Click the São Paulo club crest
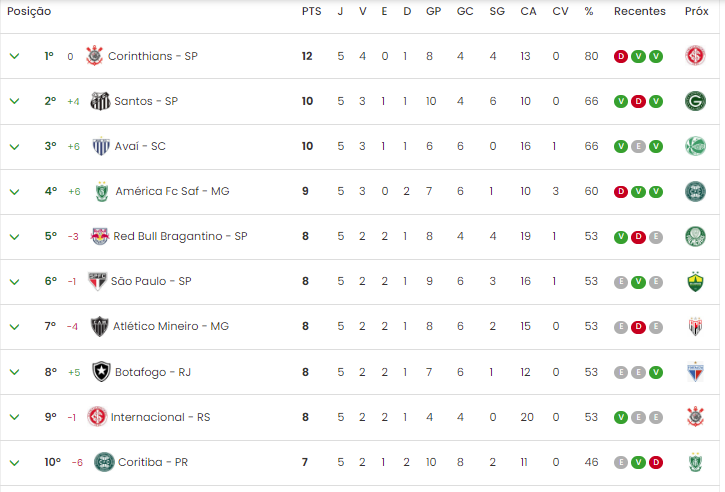This screenshot has height=492, width=725. (x=97, y=281)
